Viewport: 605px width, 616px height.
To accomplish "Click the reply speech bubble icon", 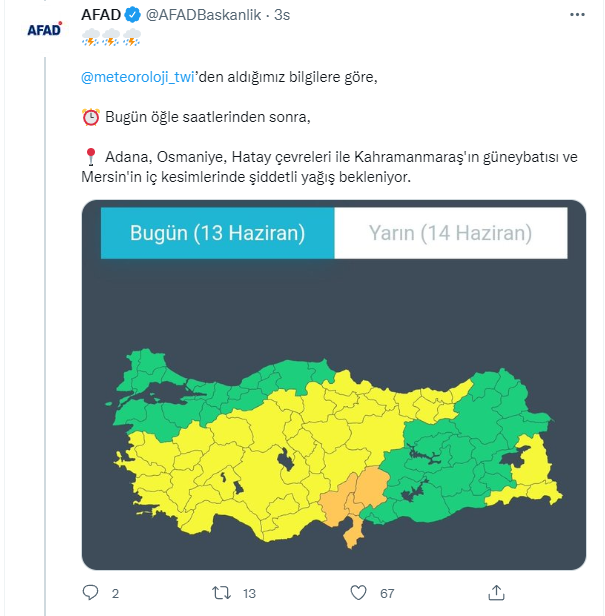I will pyautogui.click(x=91, y=593).
